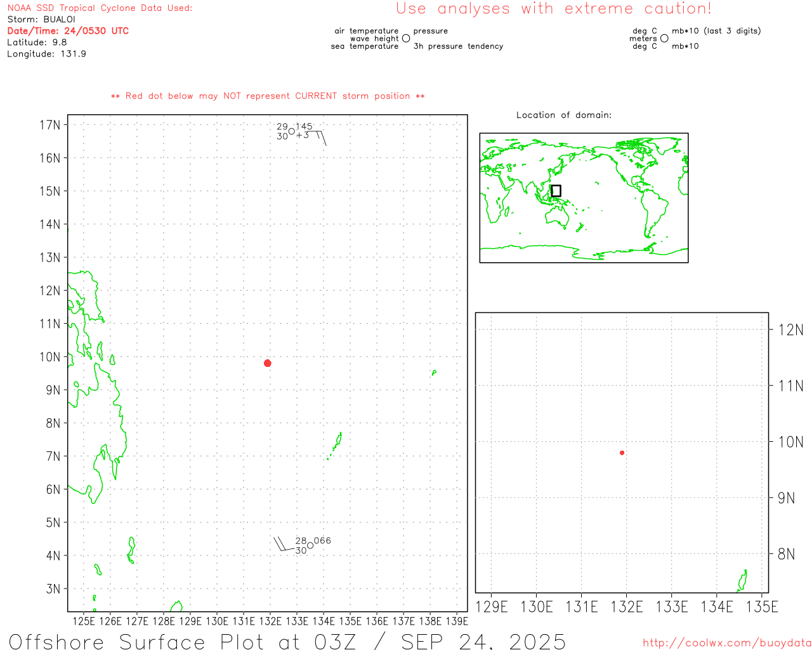Click the 'Longitude: 131.9' value
Viewport: 812px width, 650px height.
coord(46,54)
